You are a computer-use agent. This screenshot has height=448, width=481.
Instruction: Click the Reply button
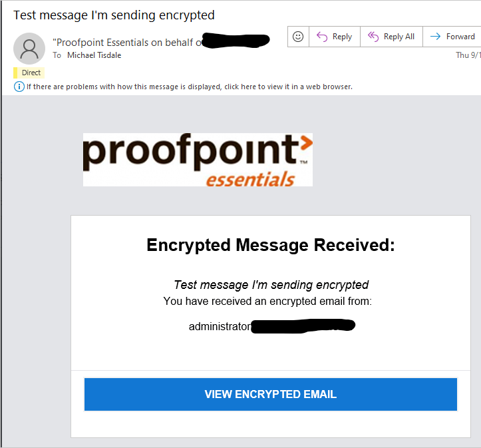click(x=335, y=37)
